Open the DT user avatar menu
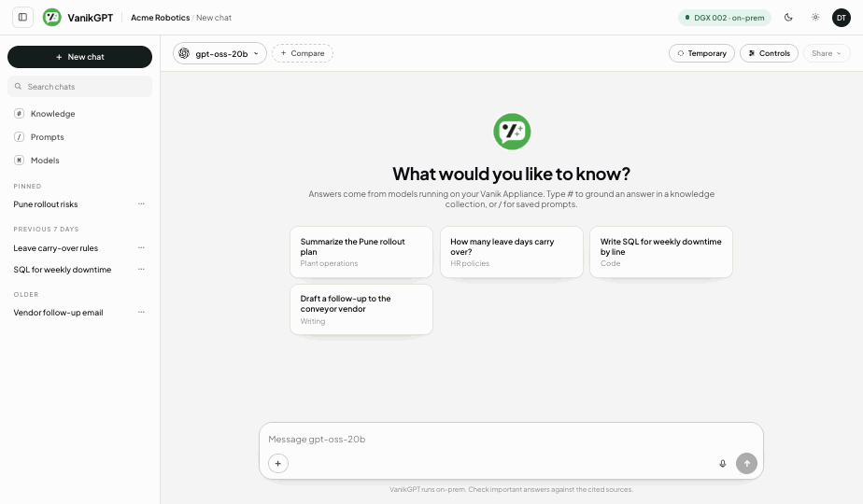 coord(841,18)
